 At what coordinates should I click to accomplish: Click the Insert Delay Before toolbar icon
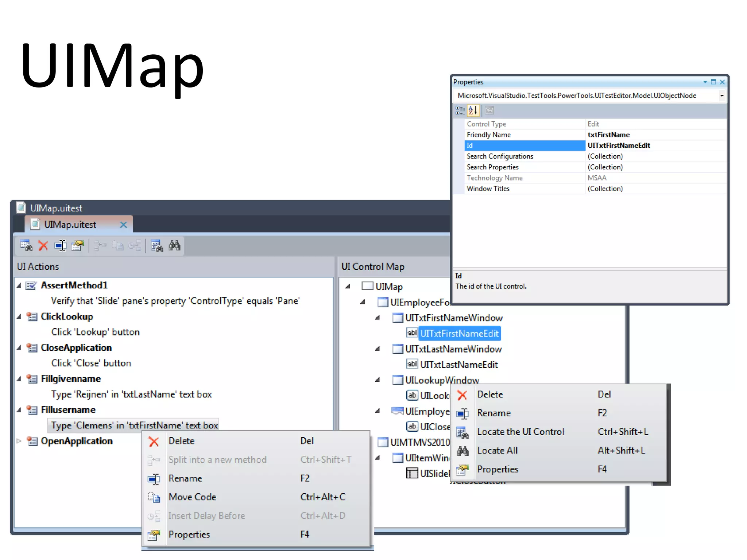(x=134, y=246)
